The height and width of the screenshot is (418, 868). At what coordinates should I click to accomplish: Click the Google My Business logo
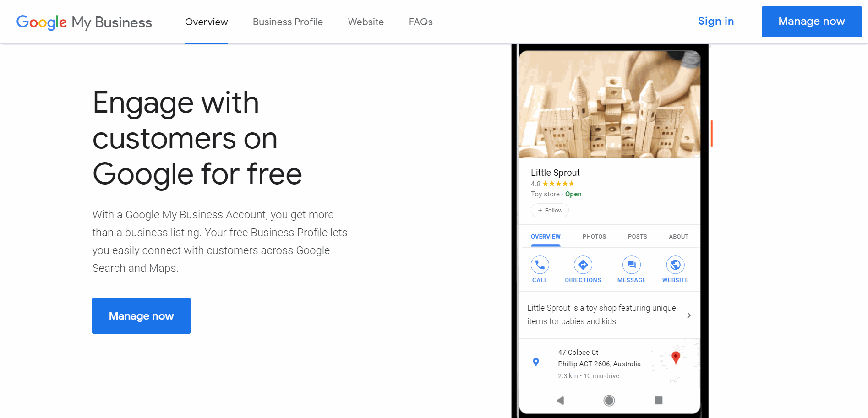[x=84, y=22]
